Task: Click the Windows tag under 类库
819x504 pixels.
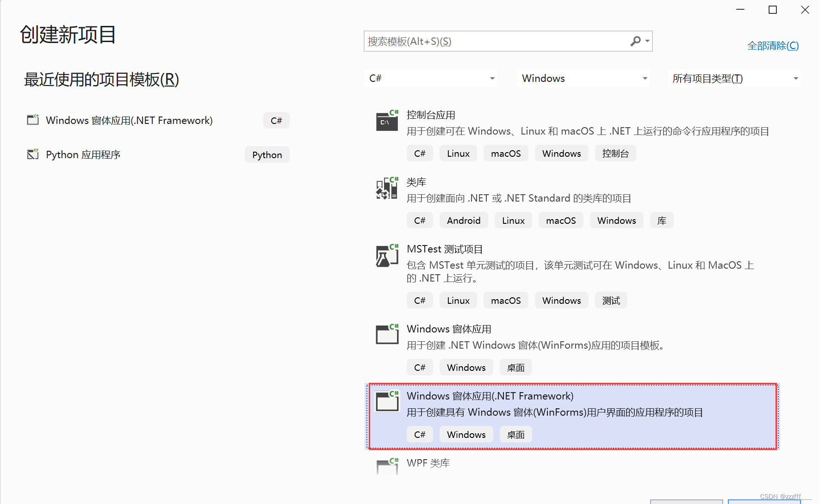Action: [616, 220]
